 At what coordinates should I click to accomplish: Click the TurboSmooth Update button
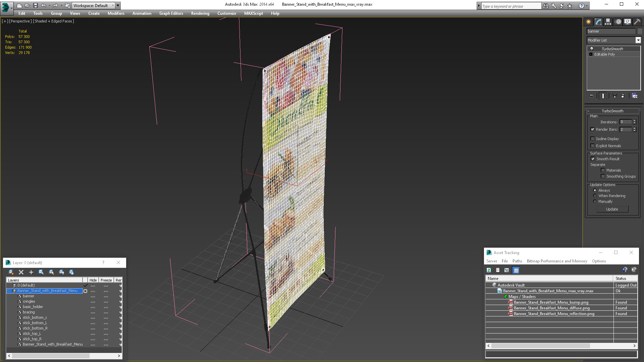pos(612,209)
